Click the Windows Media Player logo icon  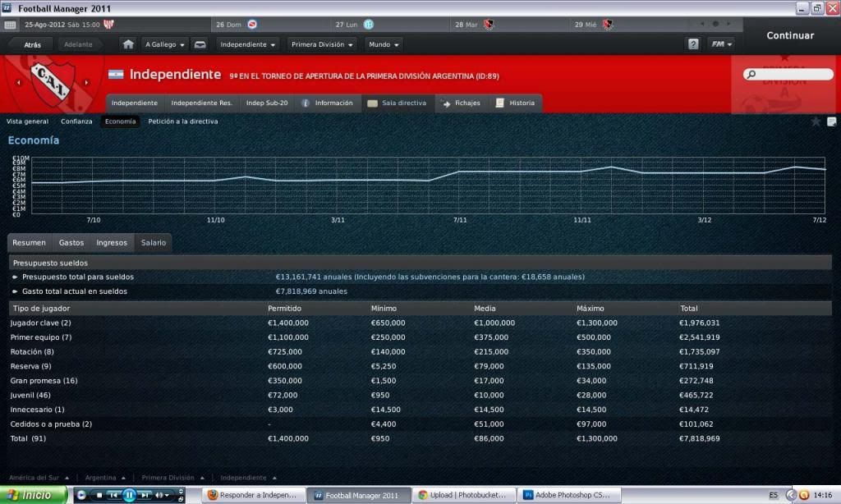(81, 495)
